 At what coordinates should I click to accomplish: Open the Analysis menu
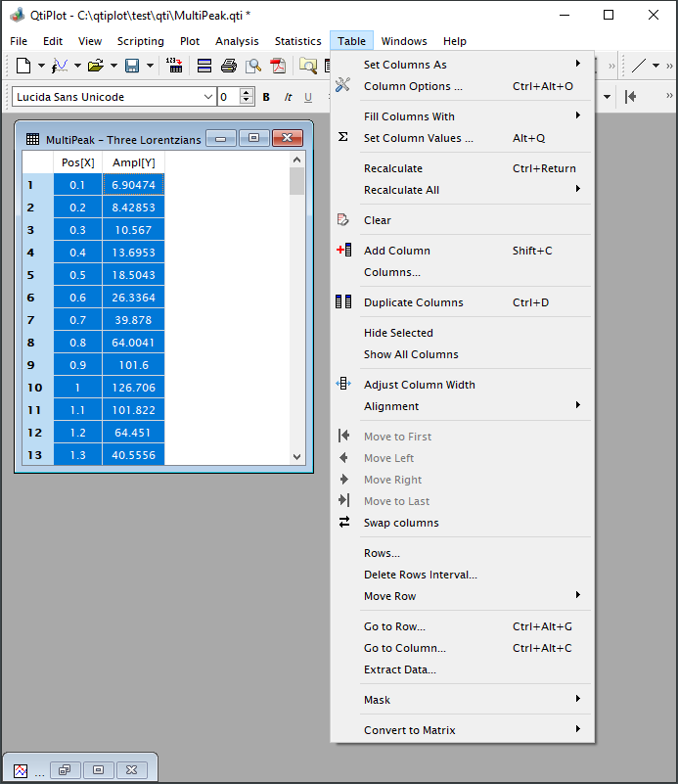(237, 41)
